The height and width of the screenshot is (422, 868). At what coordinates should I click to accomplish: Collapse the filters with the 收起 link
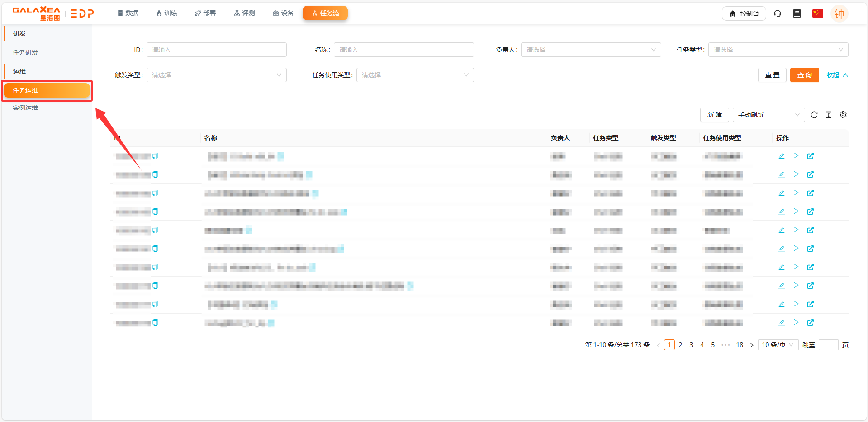pos(837,75)
